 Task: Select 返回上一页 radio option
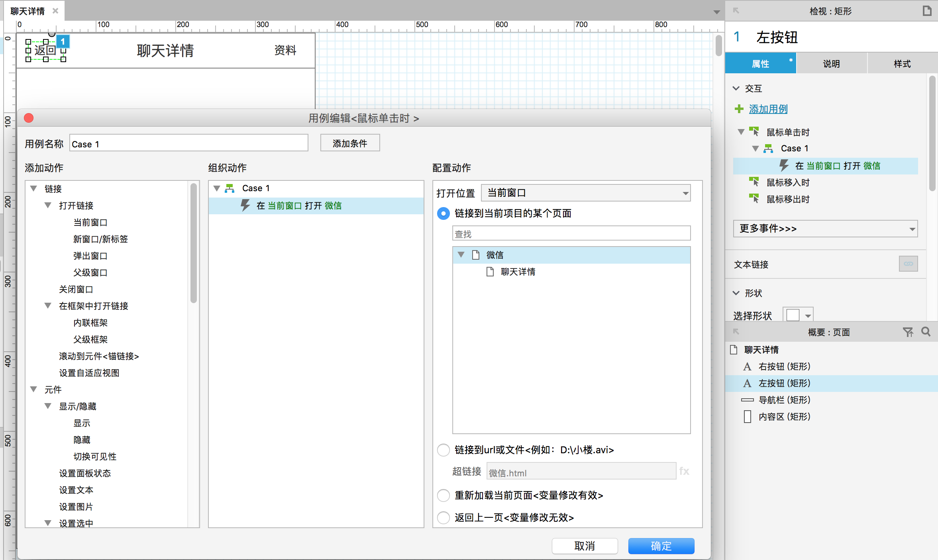(443, 518)
